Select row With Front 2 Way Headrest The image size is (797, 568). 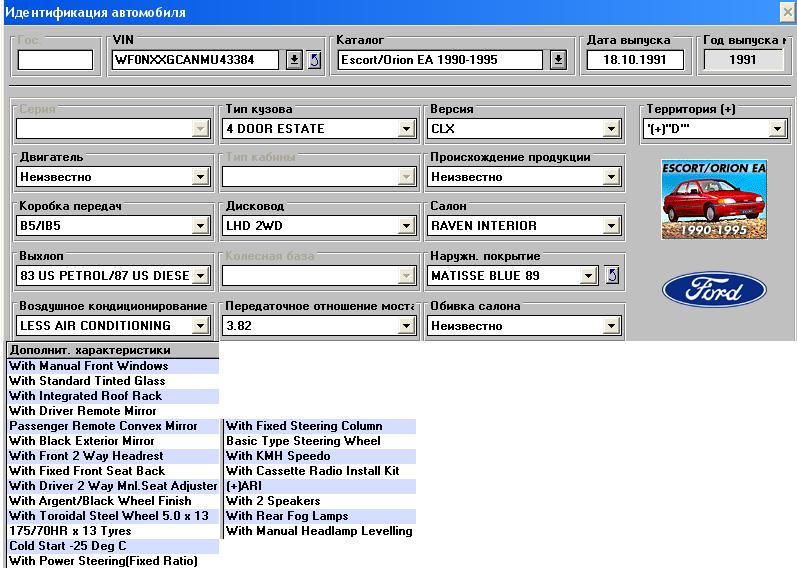point(113,456)
